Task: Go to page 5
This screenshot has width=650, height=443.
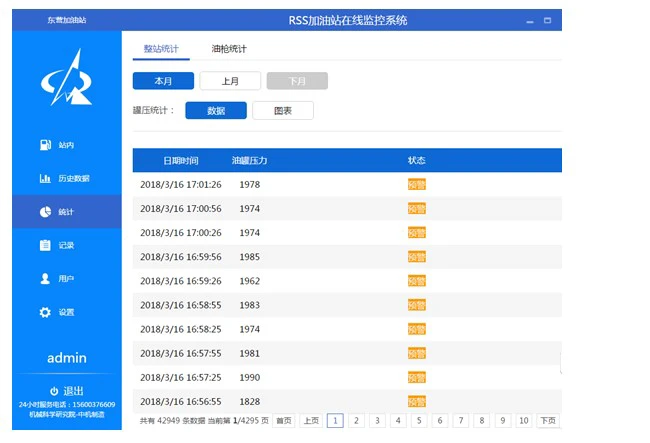Action: click(419, 421)
